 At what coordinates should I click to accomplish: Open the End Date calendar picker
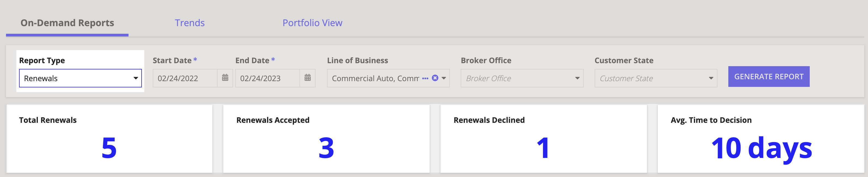click(308, 78)
